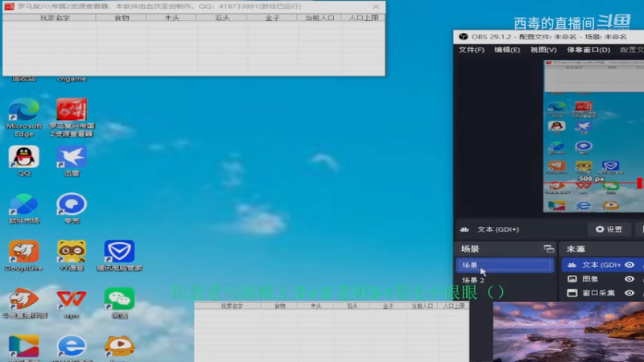Select the 图像 source row

coord(602,279)
